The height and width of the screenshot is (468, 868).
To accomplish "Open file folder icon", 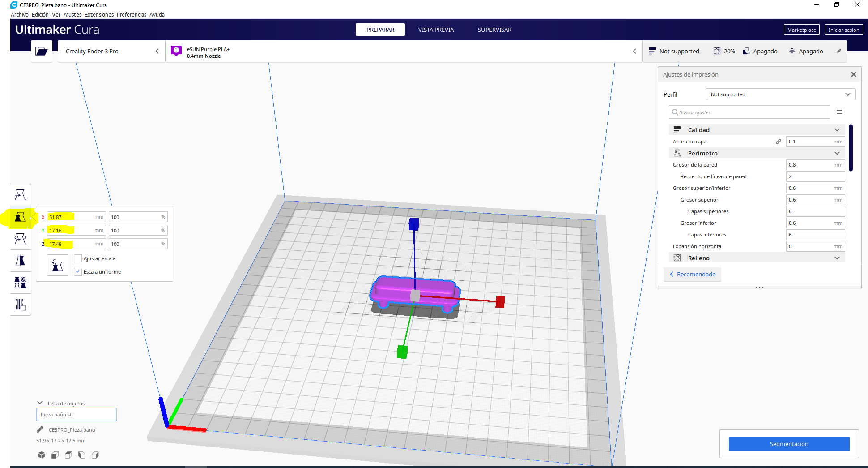I will pyautogui.click(x=41, y=51).
